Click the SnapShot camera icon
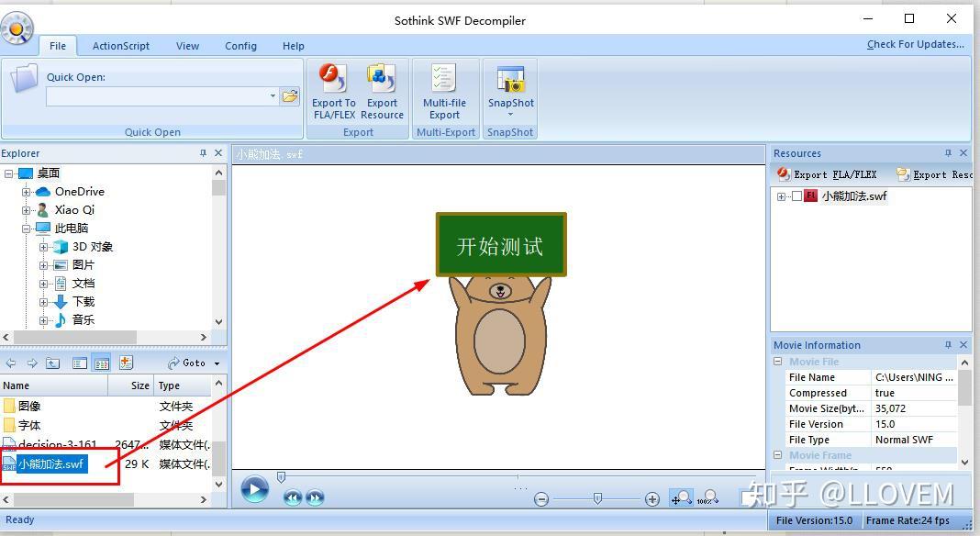Viewport: 980px width, 536px height. tap(510, 79)
